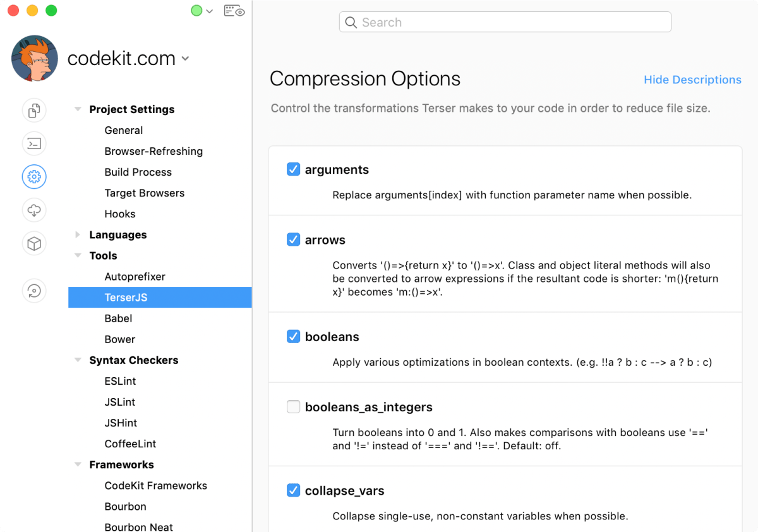Enable the booleans_as_integers checkbox
Image resolution: width=758 pixels, height=532 pixels.
point(293,407)
